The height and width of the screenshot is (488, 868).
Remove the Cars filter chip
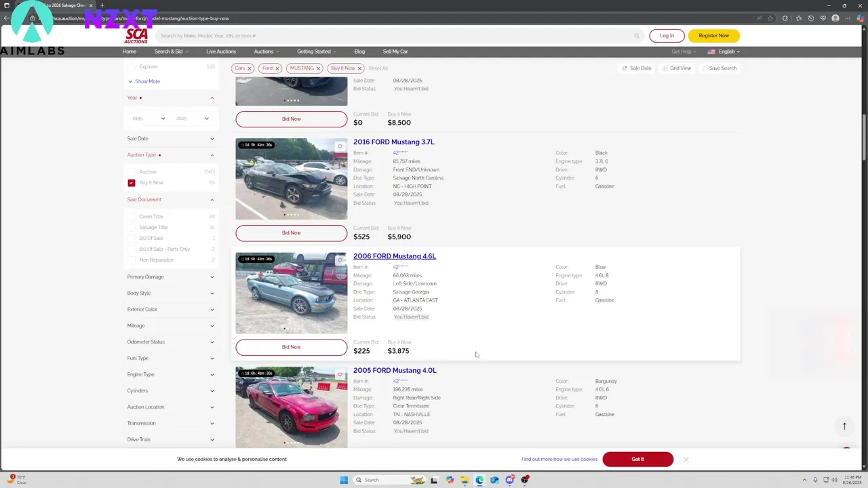(x=249, y=68)
